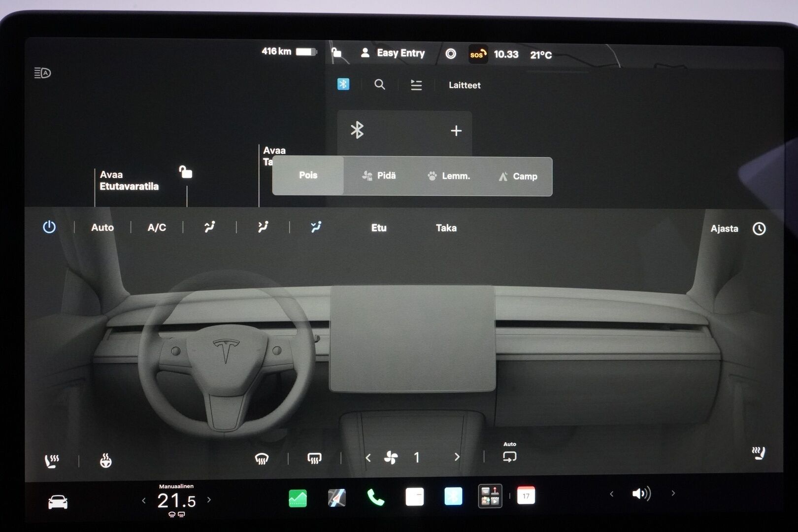798x532 pixels.
Task: Open the dashcam circle icon
Action: 451,54
